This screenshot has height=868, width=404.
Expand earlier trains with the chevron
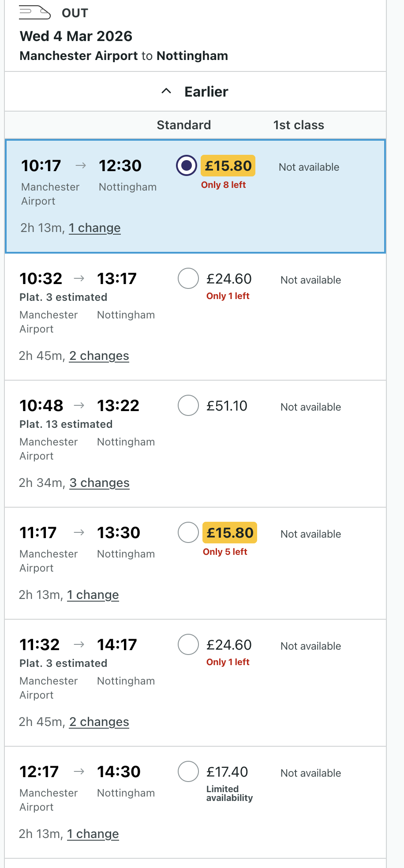[166, 91]
